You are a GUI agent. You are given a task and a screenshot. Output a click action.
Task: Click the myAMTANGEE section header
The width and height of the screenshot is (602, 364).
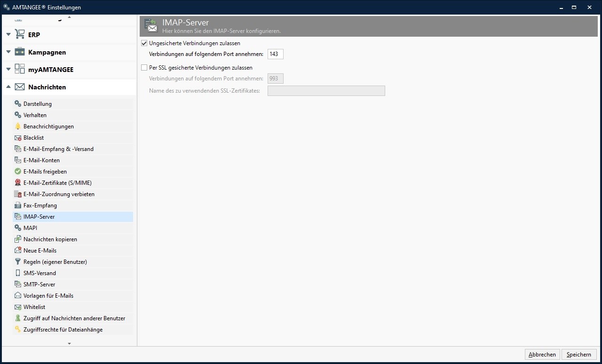[x=69, y=70]
